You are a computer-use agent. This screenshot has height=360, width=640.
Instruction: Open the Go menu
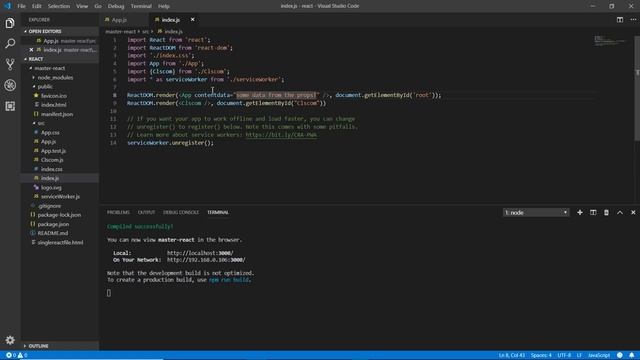click(x=98, y=6)
